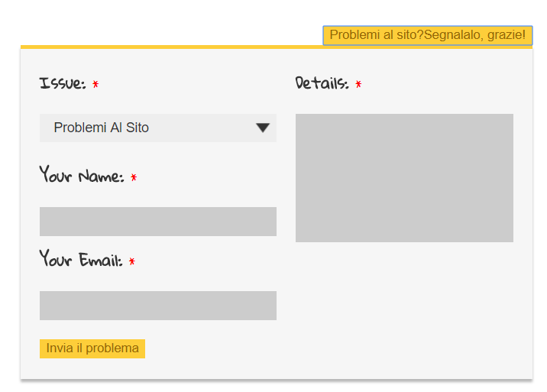Image resolution: width=547 pixels, height=392 pixels.
Task: Submit with the Invia il problema button
Action: (x=92, y=348)
